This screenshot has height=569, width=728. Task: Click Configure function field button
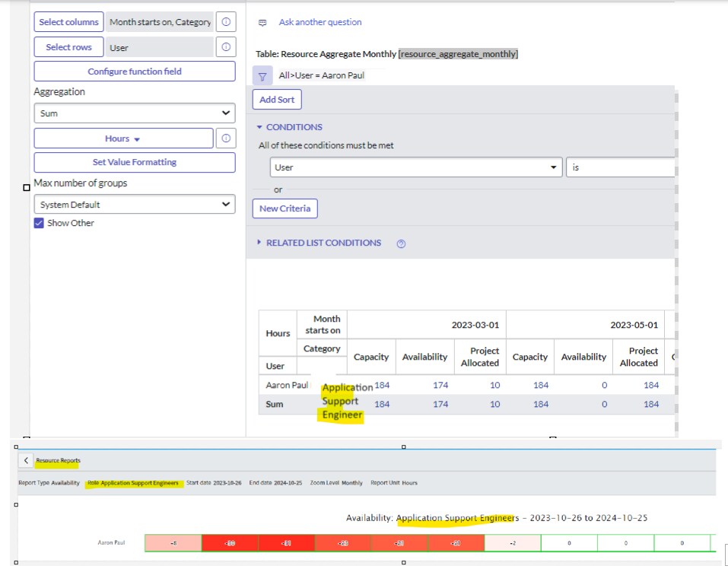(135, 72)
